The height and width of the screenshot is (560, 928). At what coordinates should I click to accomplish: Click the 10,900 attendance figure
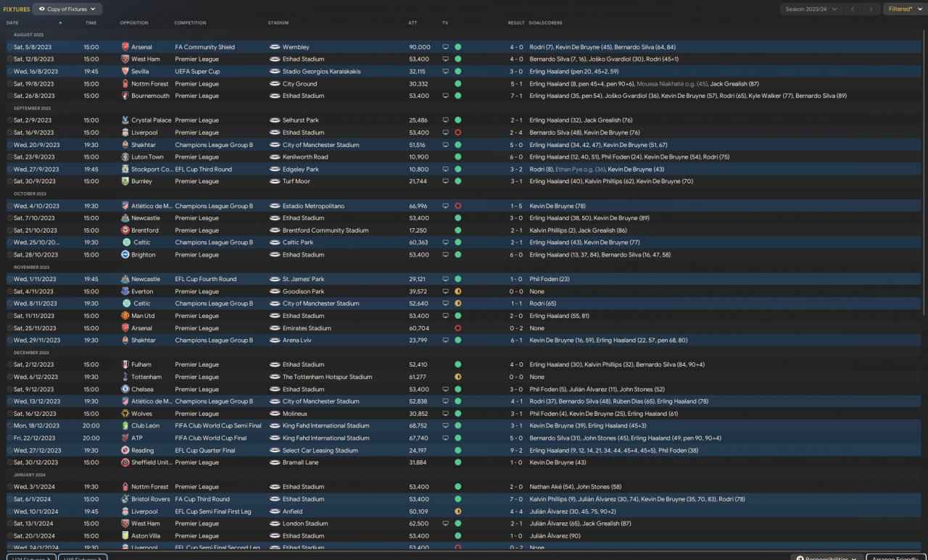tap(418, 157)
